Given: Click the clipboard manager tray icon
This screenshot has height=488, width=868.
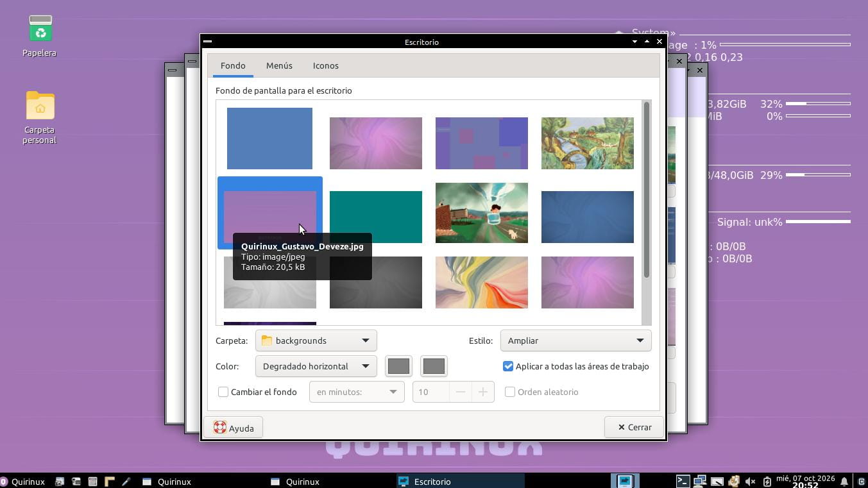Looking at the screenshot, I should 733,482.
